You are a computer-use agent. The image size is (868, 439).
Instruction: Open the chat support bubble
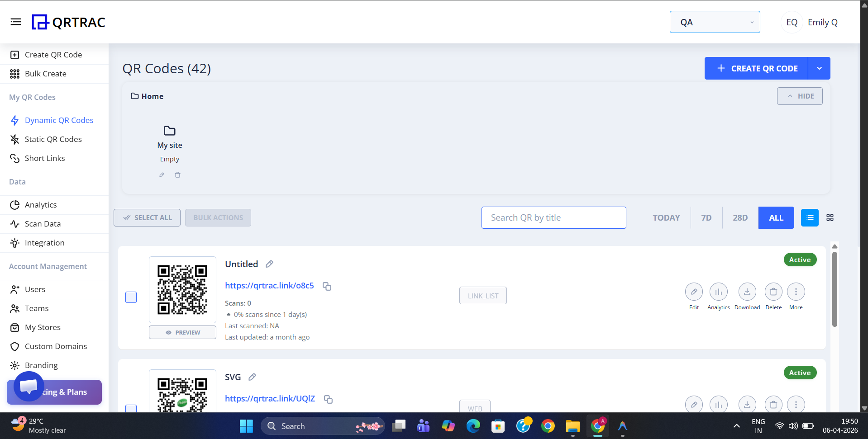coord(29,386)
